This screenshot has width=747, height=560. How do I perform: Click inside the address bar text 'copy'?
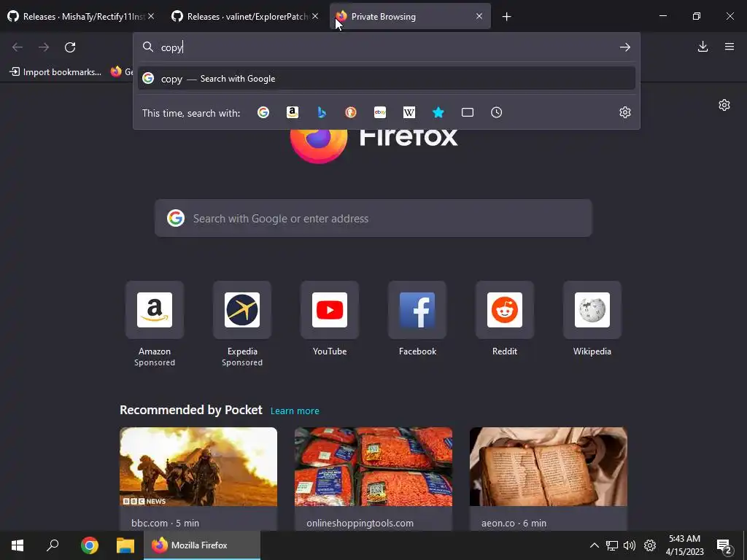coord(171,47)
